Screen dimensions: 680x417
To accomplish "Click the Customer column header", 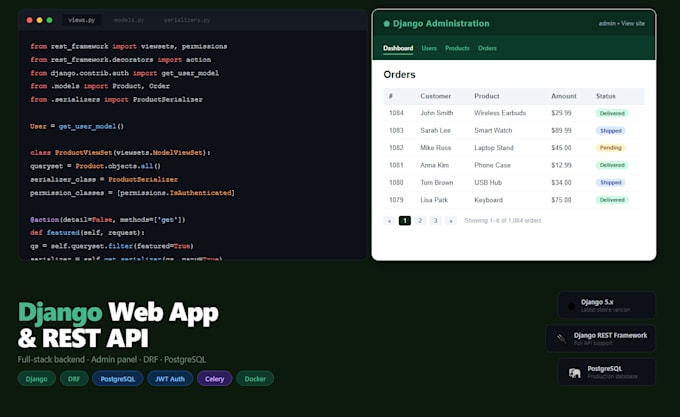I will coord(435,96).
